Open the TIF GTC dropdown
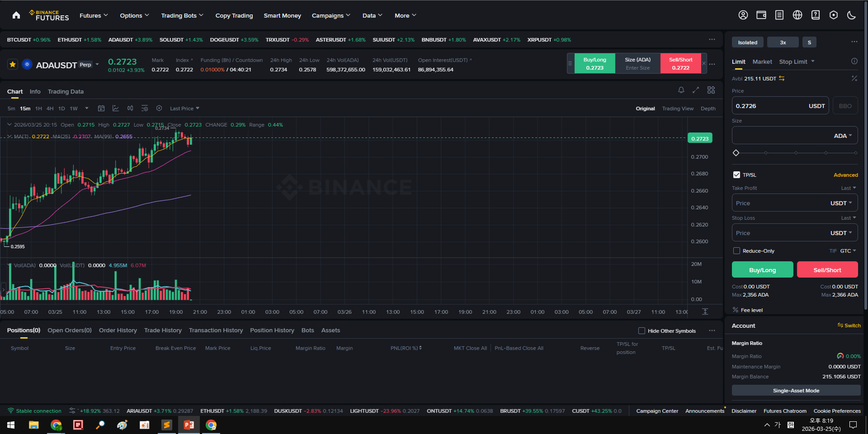Image resolution: width=868 pixels, height=434 pixels. [x=848, y=251]
